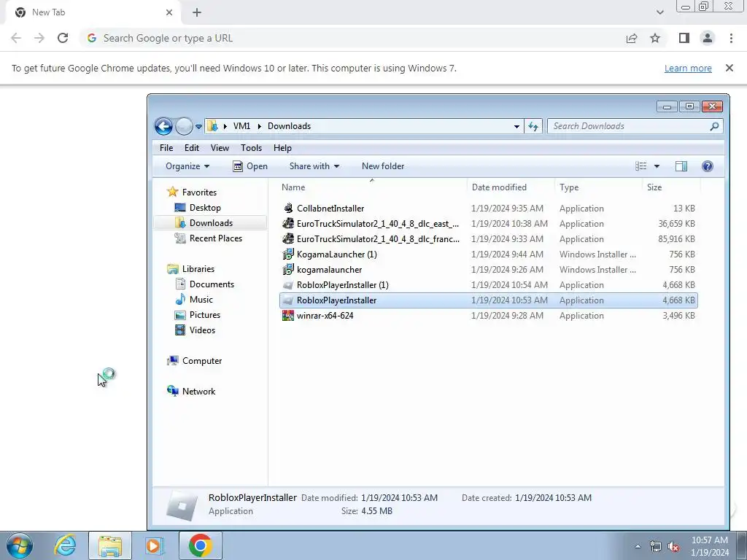
Task: Open the Tools menu
Action: pos(251,148)
